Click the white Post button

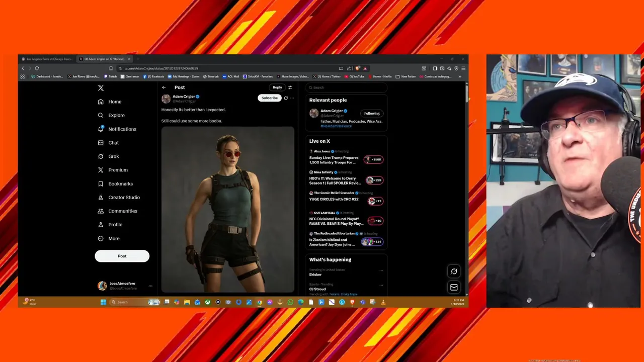(122, 256)
